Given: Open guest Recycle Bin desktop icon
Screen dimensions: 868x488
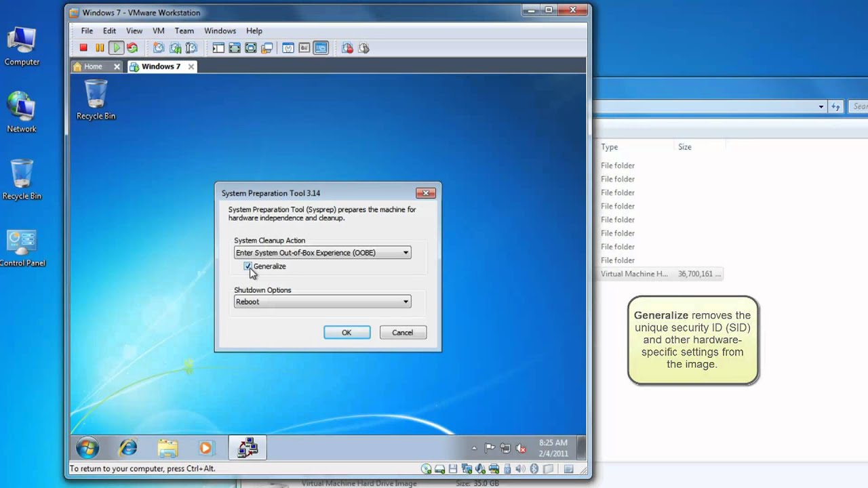Looking at the screenshot, I should coord(96,100).
